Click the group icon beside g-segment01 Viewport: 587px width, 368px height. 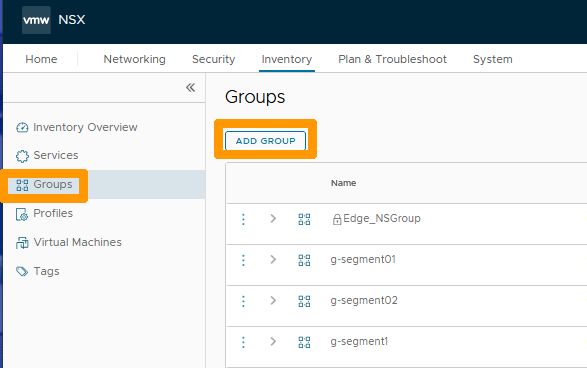click(x=304, y=260)
